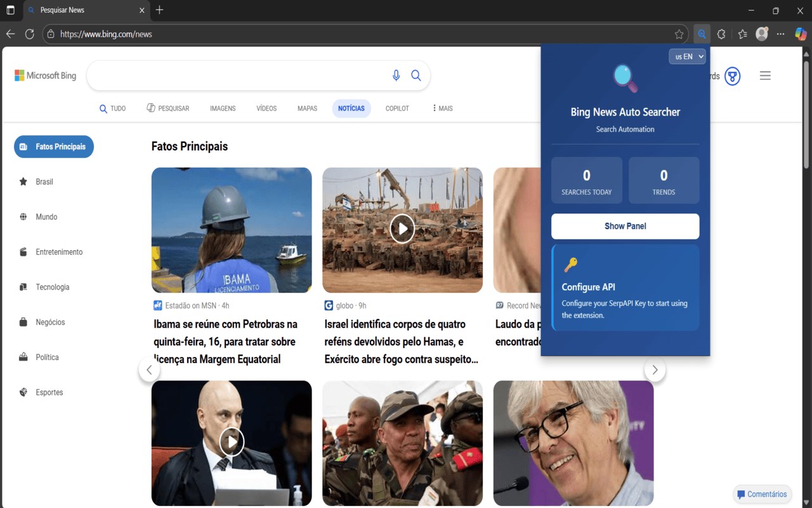This screenshot has width=812, height=508.
Task: Open the browser profile avatar
Action: point(762,34)
